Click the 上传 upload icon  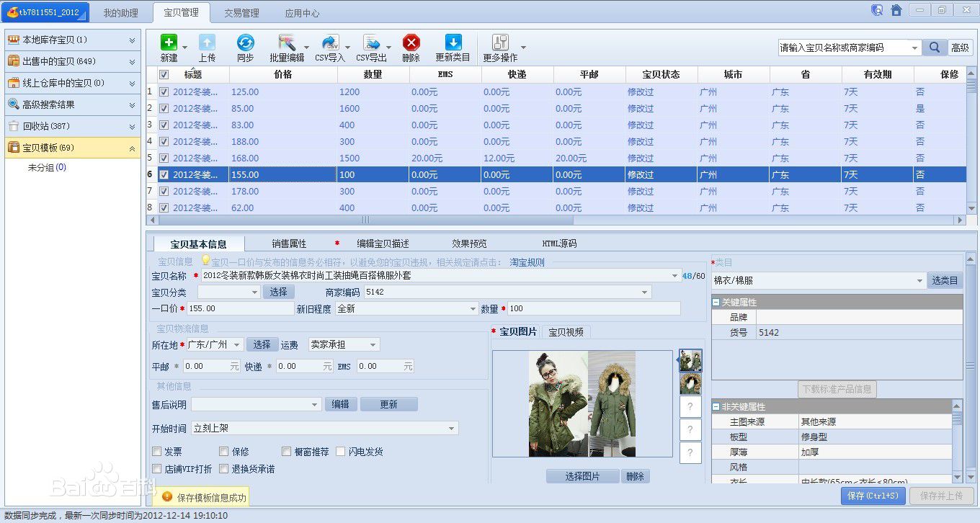tap(207, 43)
